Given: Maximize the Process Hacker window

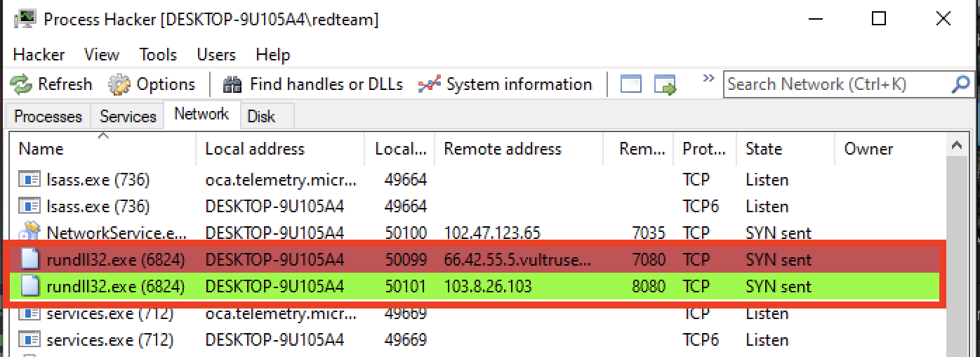Looking at the screenshot, I should (x=879, y=19).
